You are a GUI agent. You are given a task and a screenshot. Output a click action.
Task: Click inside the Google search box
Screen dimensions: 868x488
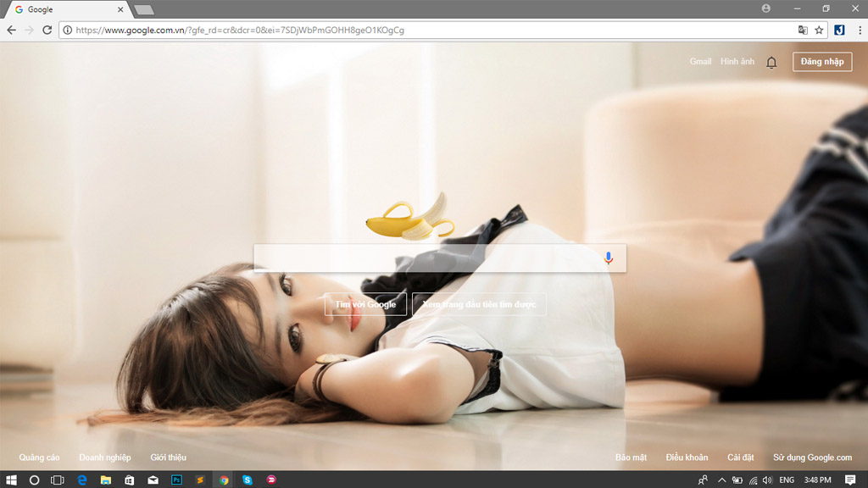tap(424, 258)
